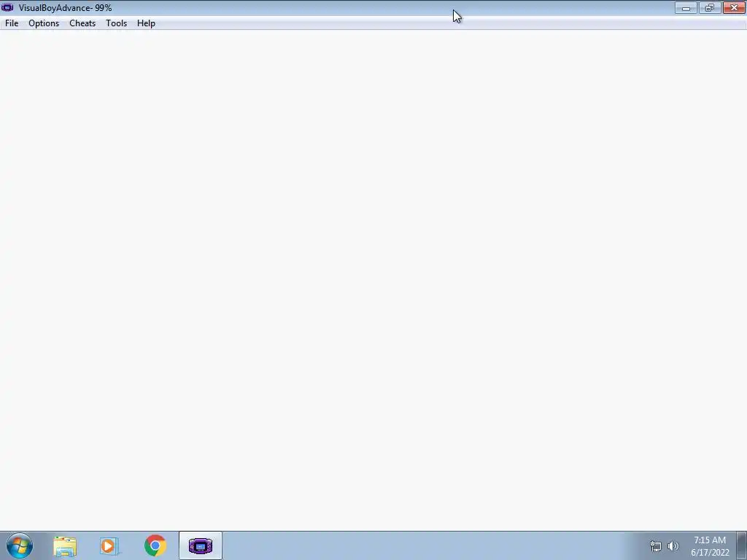Open the volume speaker tray icon

pos(673,546)
